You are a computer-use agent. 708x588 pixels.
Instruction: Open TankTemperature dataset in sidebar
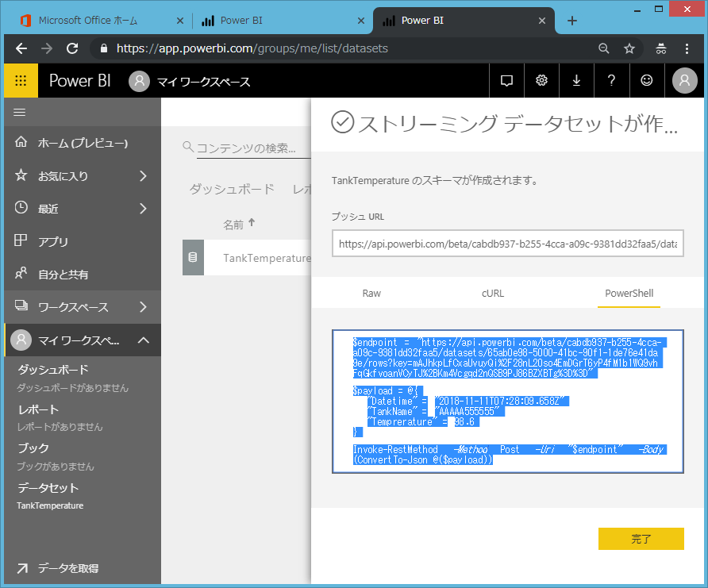click(x=50, y=505)
